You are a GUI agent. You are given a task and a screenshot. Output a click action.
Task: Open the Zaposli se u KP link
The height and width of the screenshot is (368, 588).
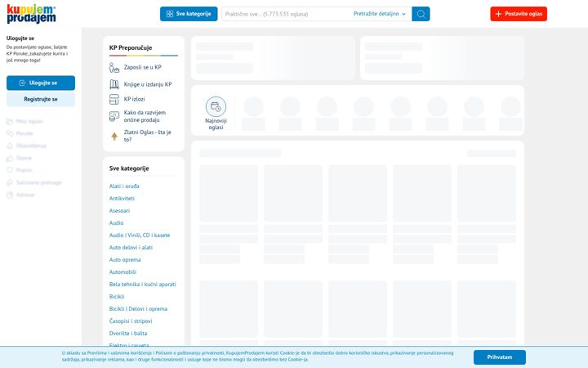pyautogui.click(x=142, y=67)
